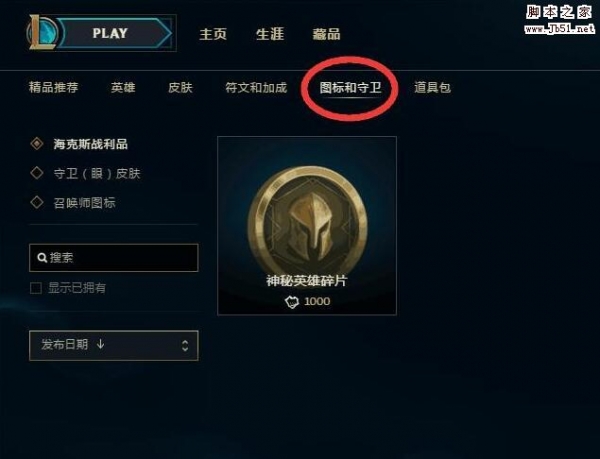Click the League of Legends logo icon

[x=42, y=33]
